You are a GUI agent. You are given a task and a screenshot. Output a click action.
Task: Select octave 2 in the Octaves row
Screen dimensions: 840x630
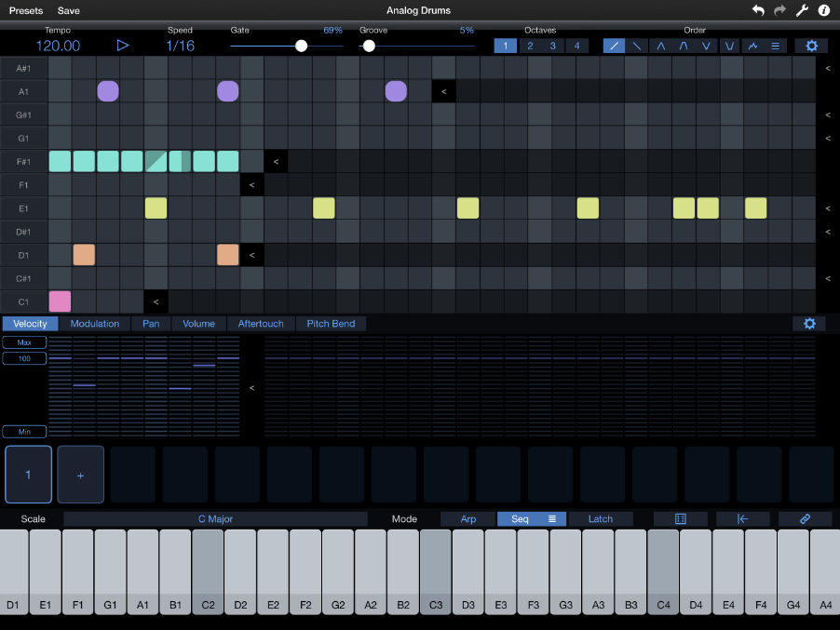[532, 45]
